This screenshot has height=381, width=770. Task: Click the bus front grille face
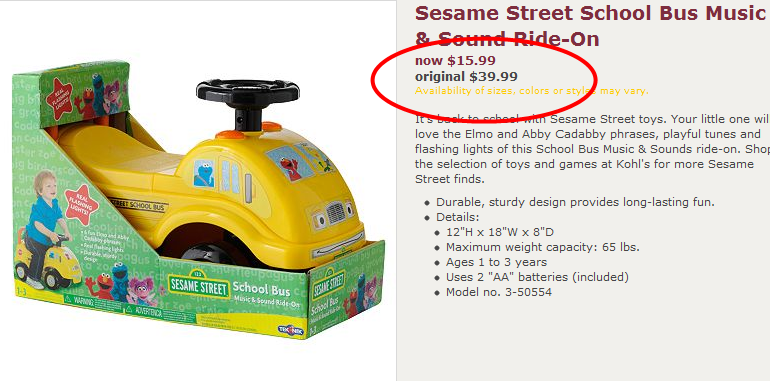tap(336, 214)
